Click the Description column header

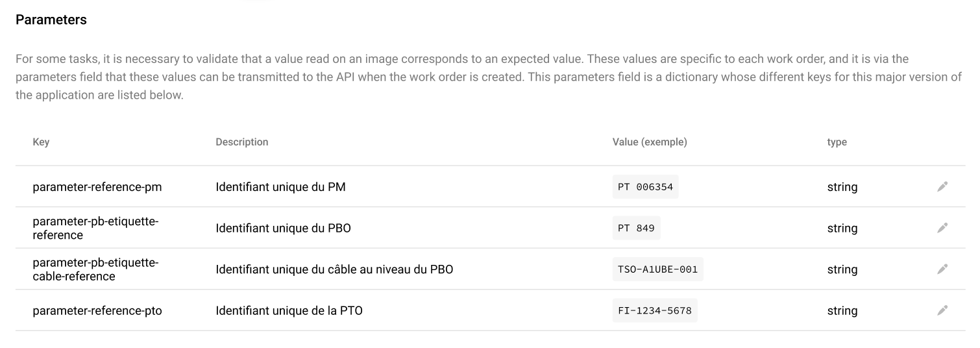[241, 142]
